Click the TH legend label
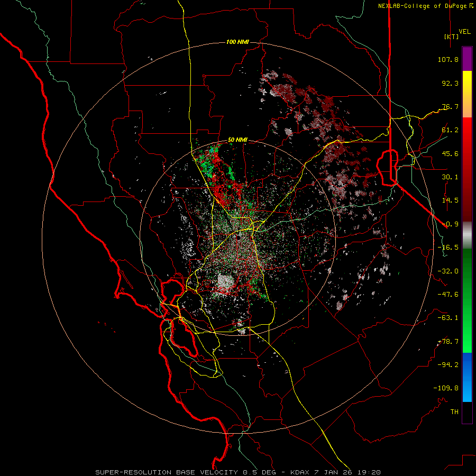 (454, 412)
